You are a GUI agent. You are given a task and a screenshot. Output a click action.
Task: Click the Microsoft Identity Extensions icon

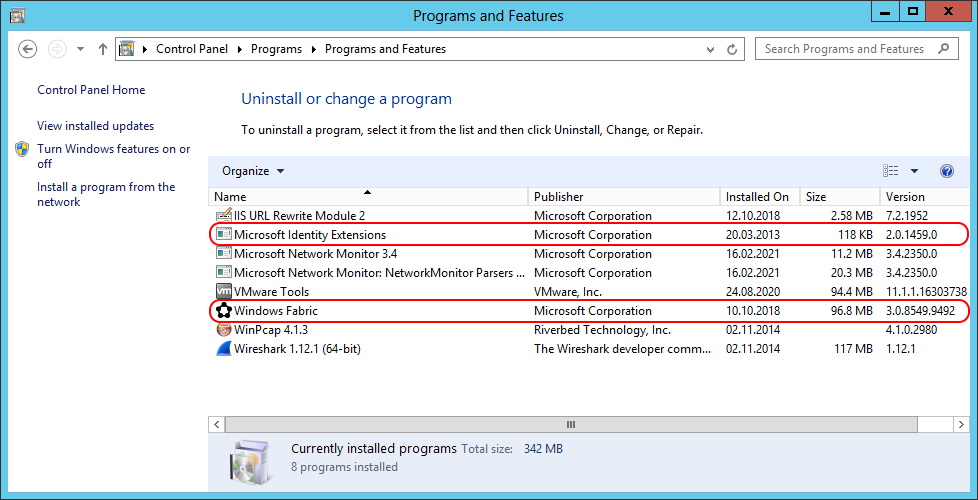[223, 235]
